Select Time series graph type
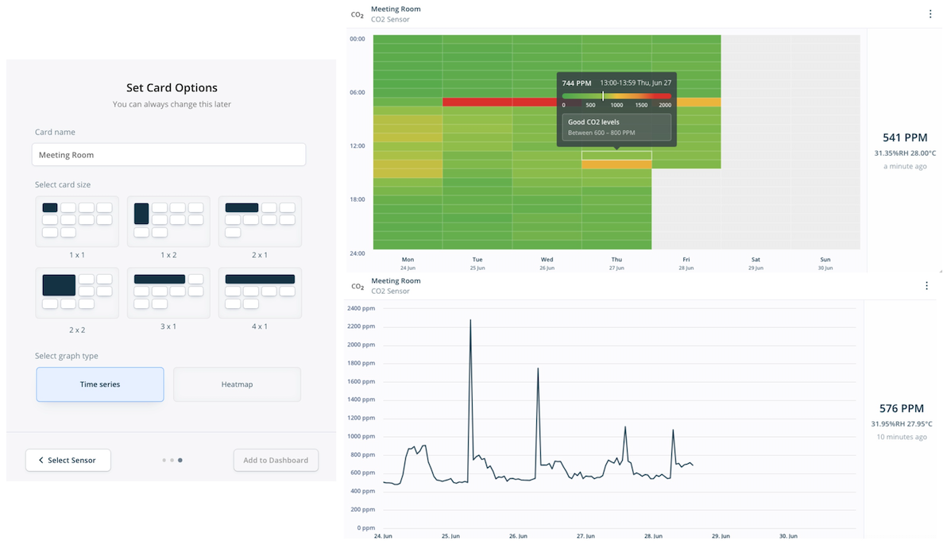The width and height of the screenshot is (943, 560). pyautogui.click(x=100, y=384)
